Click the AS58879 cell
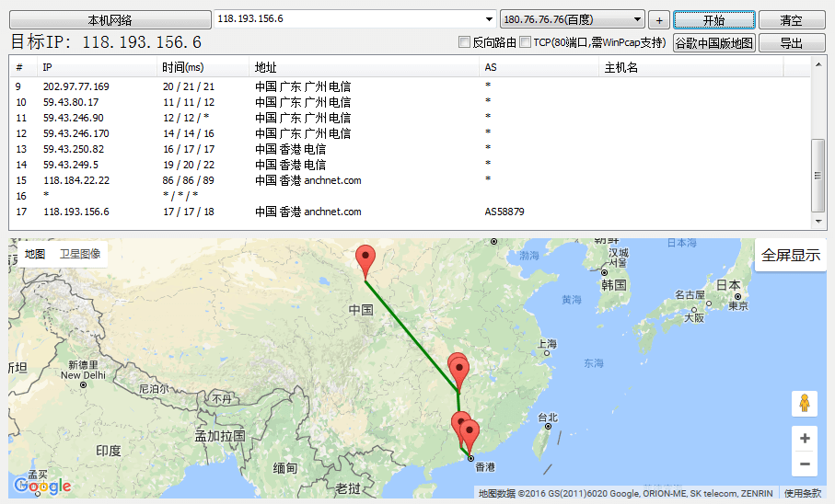The height and width of the screenshot is (504, 835). click(504, 212)
